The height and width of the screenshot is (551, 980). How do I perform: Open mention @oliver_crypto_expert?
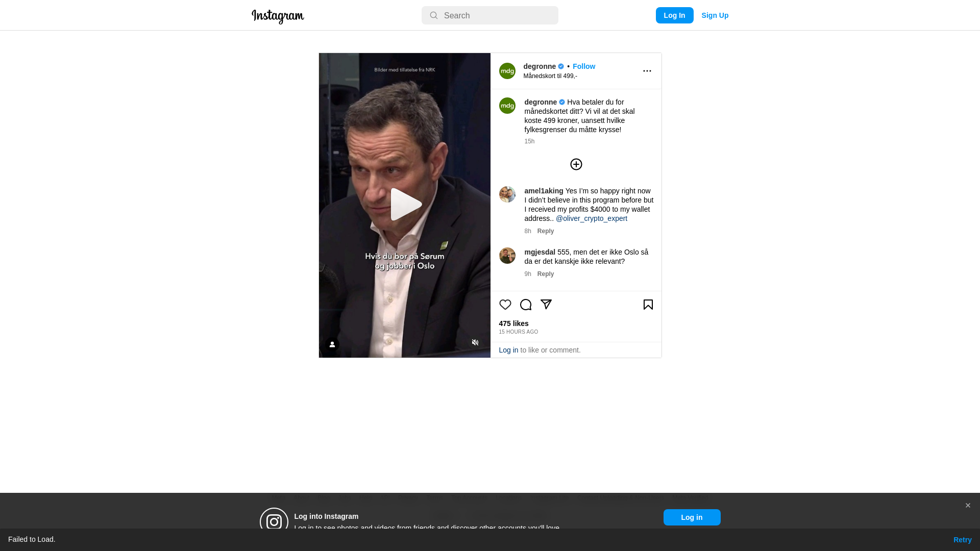(x=591, y=218)
